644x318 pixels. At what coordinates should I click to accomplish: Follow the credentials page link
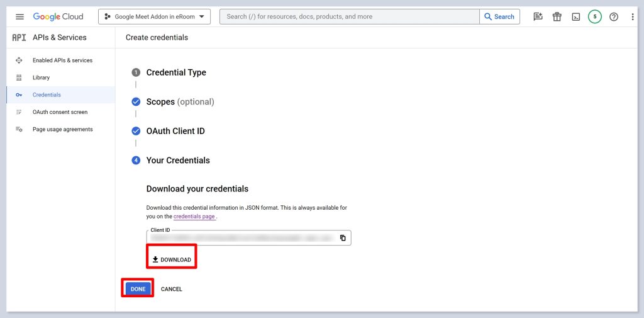(194, 217)
